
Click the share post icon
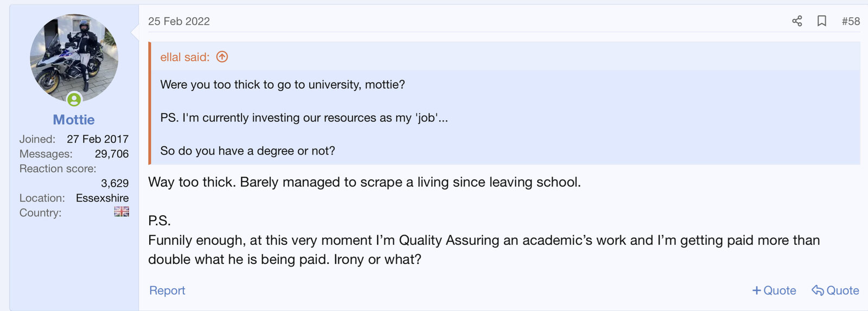(x=797, y=21)
